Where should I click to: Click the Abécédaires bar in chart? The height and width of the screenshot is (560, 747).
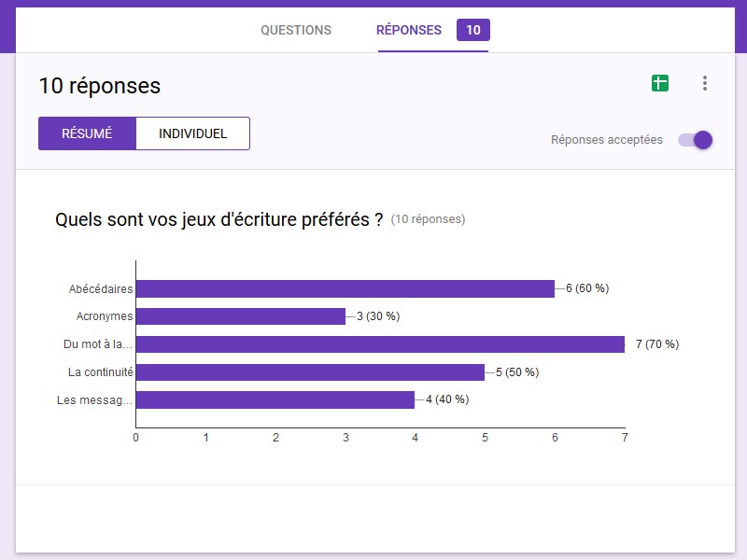pyautogui.click(x=345, y=288)
